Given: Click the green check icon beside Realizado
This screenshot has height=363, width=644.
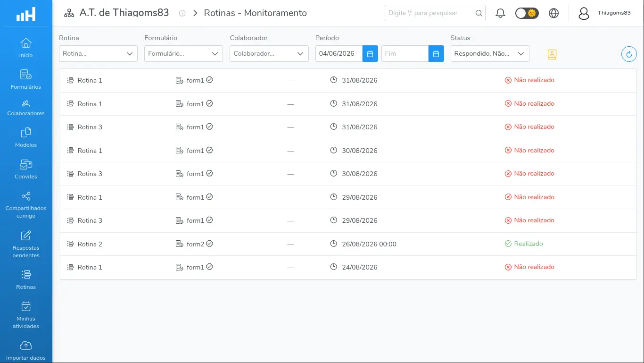Looking at the screenshot, I should point(508,244).
